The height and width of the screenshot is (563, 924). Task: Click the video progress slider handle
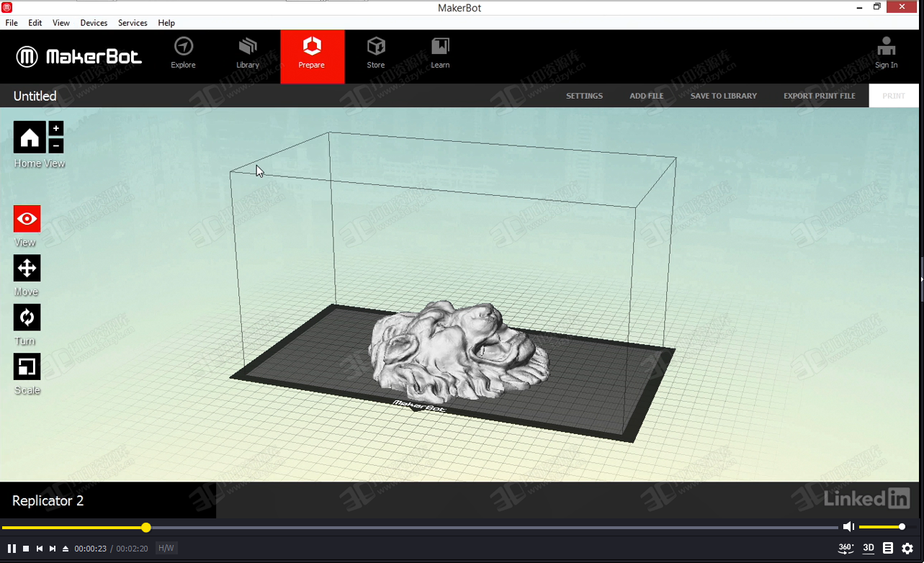point(146,528)
